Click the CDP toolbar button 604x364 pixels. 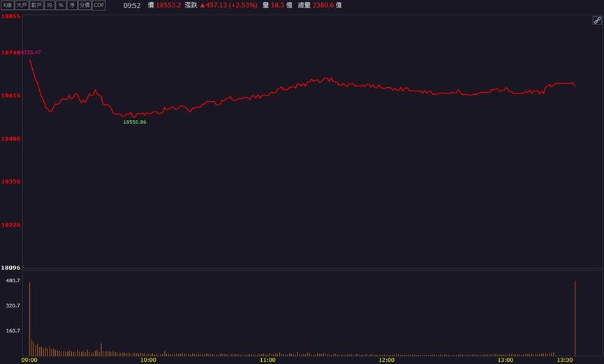point(99,5)
